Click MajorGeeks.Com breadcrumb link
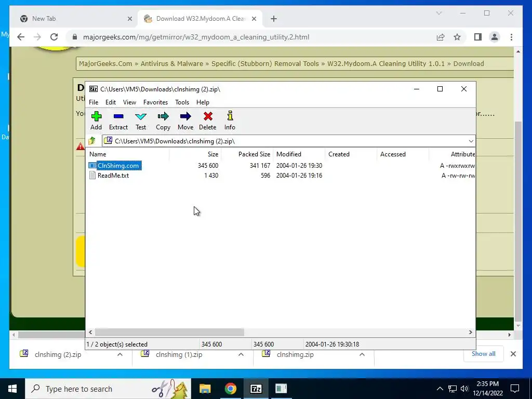 [105, 63]
